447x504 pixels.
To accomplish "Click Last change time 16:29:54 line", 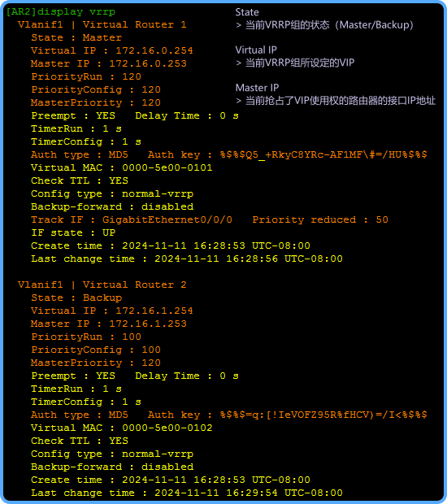I will (x=187, y=493).
